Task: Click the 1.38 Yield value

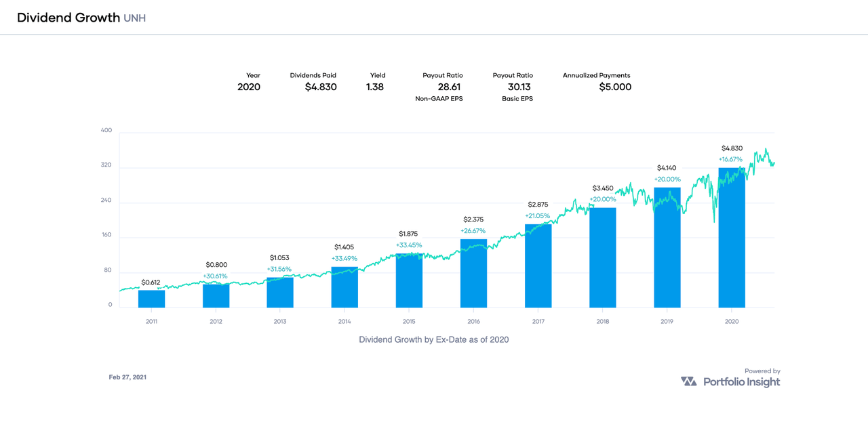Action: (375, 87)
